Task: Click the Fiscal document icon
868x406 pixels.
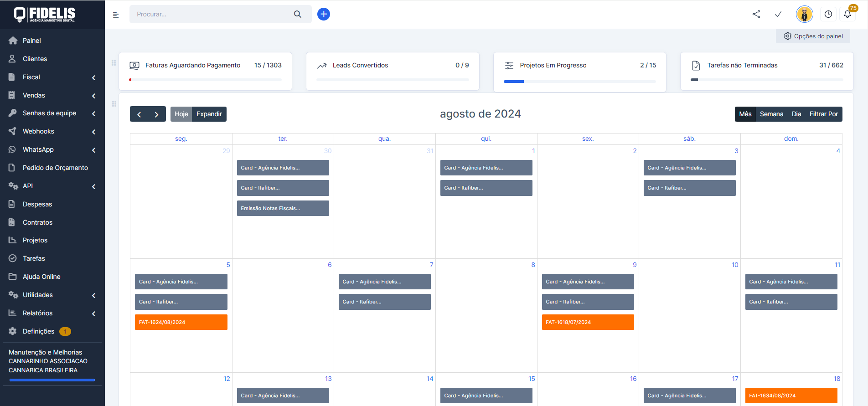Action: click(x=12, y=77)
